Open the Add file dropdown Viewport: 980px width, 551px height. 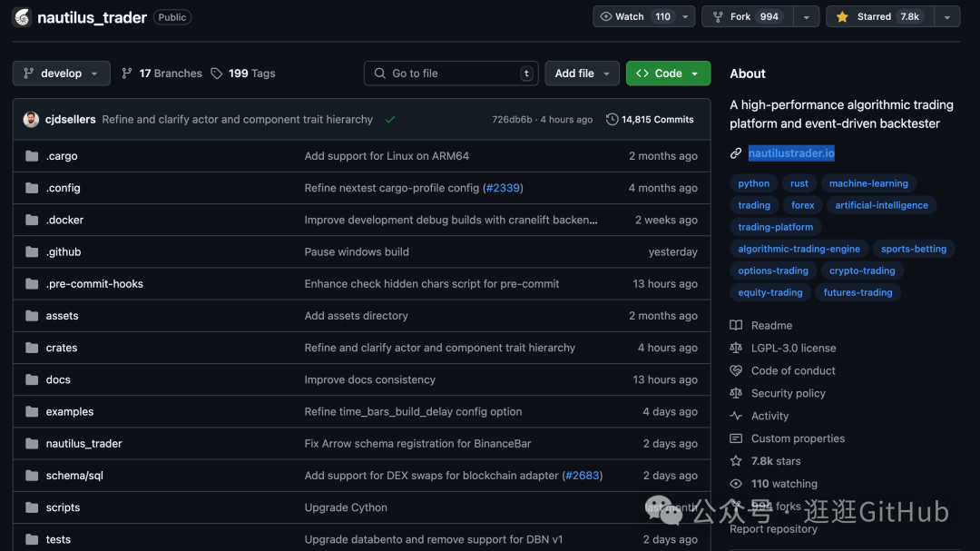[x=582, y=74]
